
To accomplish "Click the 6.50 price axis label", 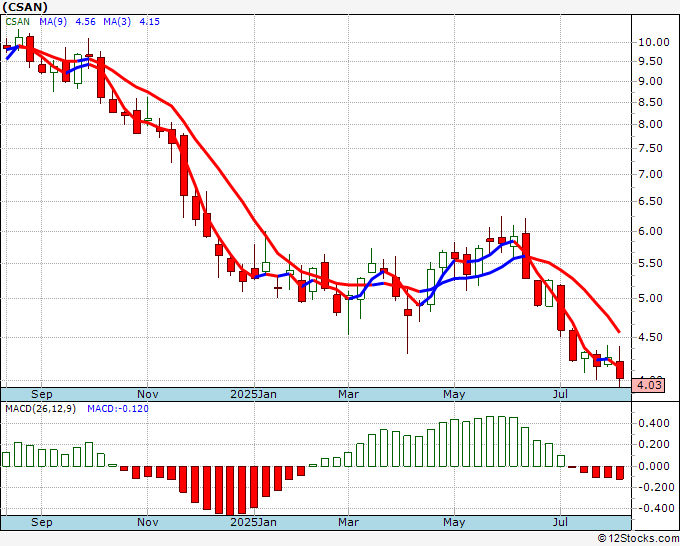I will tap(650, 202).
